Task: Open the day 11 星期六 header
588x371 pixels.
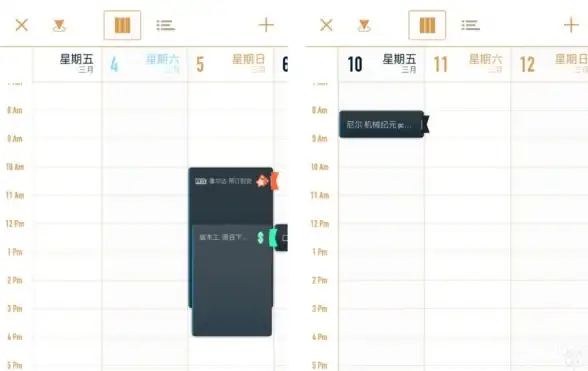Action: coord(468,64)
